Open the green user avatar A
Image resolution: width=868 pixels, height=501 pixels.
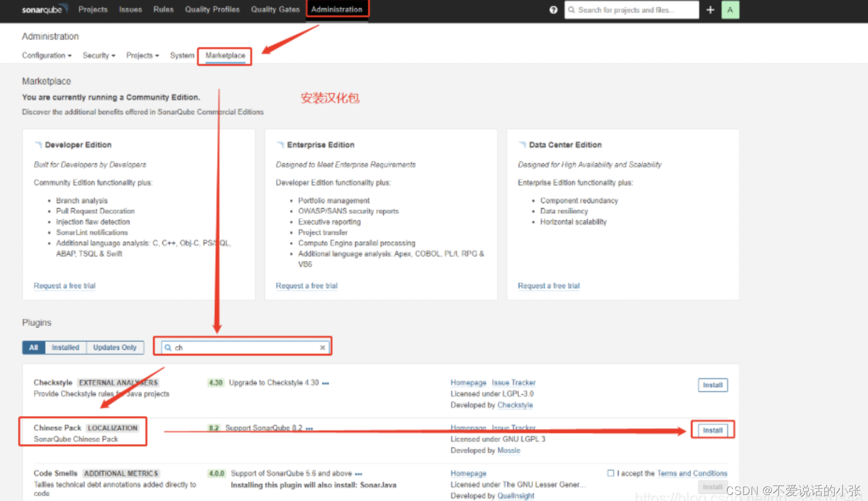click(730, 10)
